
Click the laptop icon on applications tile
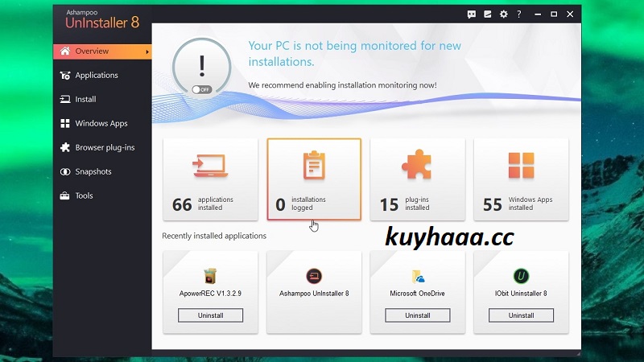click(210, 166)
